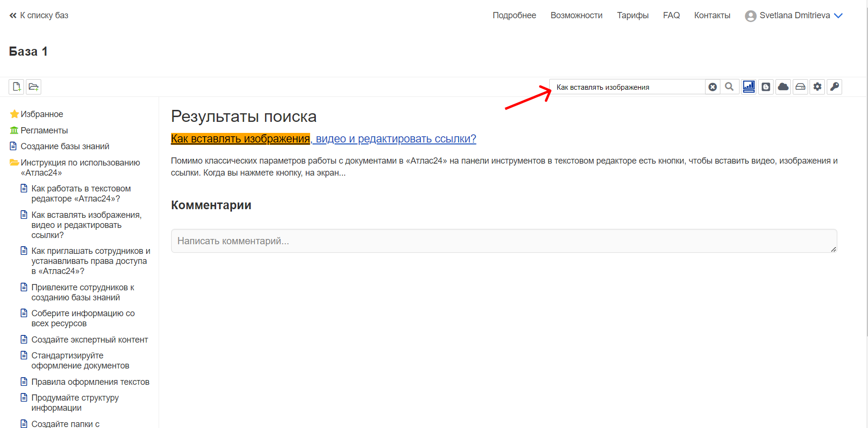Image resolution: width=868 pixels, height=428 pixels.
Task: Open the Подробнее menu item
Action: click(514, 15)
